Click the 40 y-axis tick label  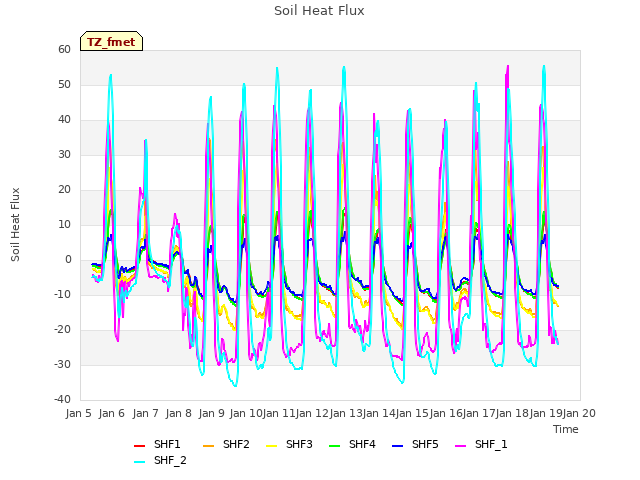(64, 120)
